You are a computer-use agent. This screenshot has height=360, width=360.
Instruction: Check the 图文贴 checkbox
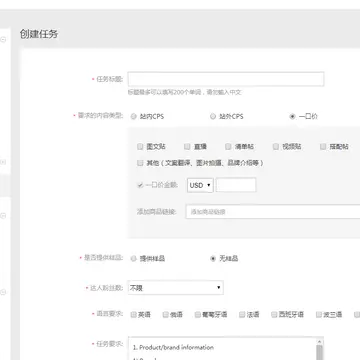tap(140, 146)
